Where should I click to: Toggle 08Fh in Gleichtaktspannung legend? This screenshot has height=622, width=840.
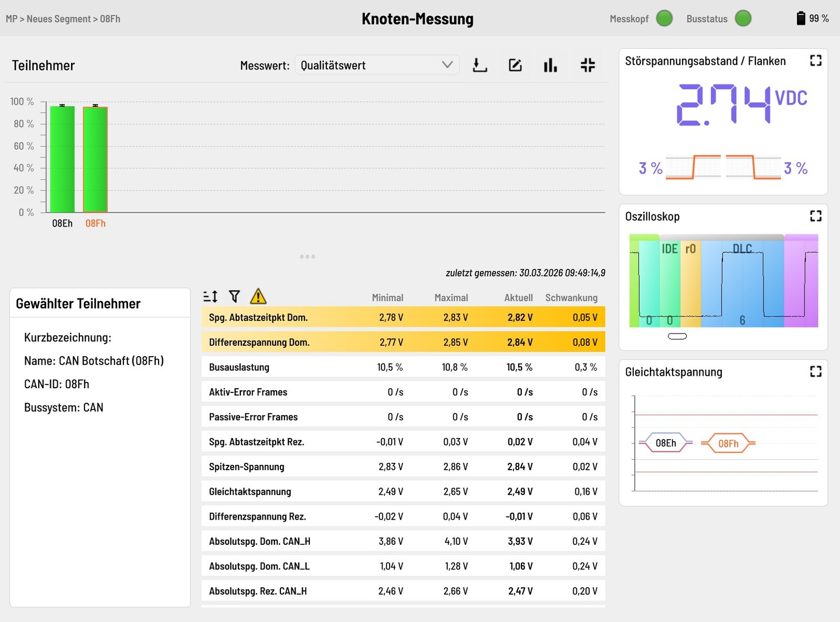pos(728,443)
